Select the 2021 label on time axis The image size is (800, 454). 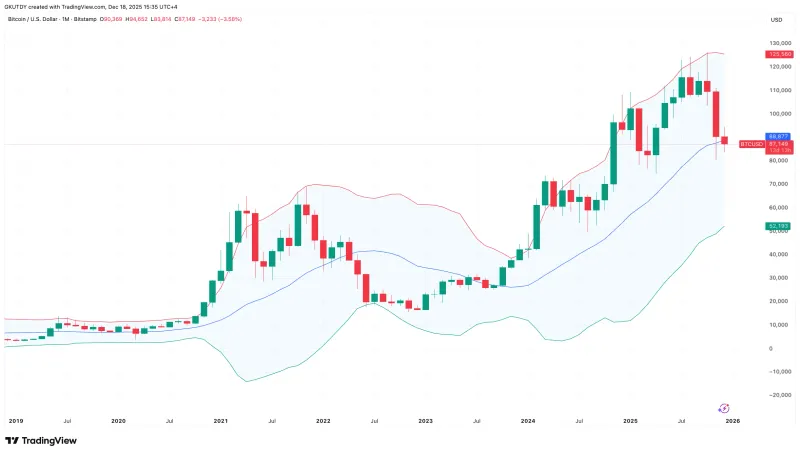[x=221, y=423]
